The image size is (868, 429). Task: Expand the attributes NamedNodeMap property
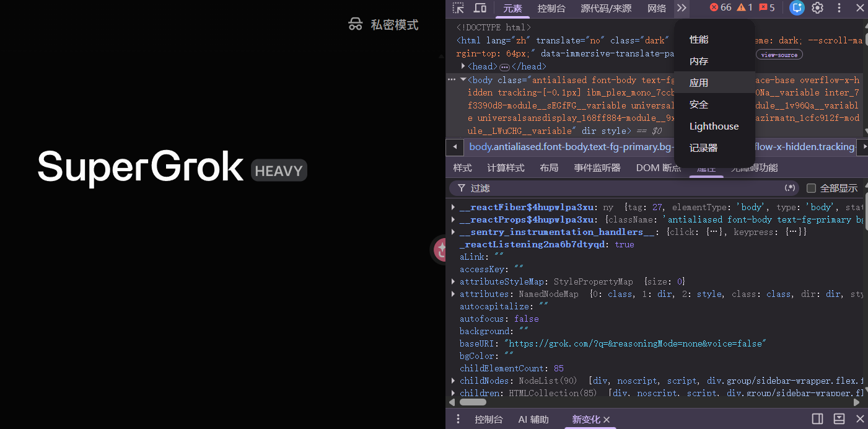(x=454, y=294)
